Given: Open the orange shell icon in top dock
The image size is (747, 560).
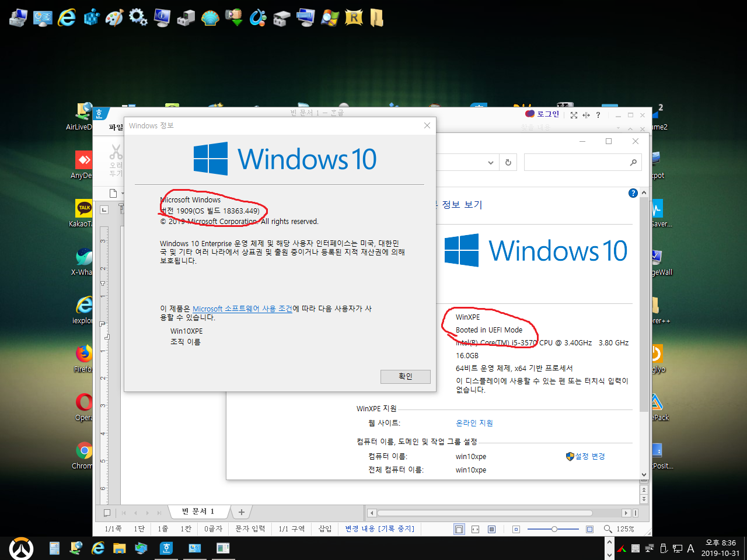Looking at the screenshot, I should click(210, 17).
